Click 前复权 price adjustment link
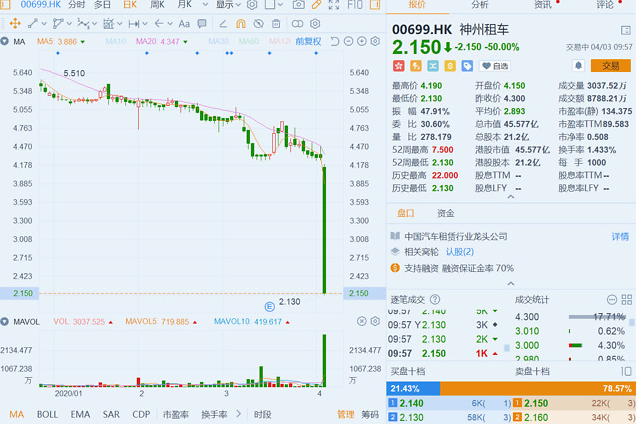The height and width of the screenshot is (424, 636). pos(308,41)
